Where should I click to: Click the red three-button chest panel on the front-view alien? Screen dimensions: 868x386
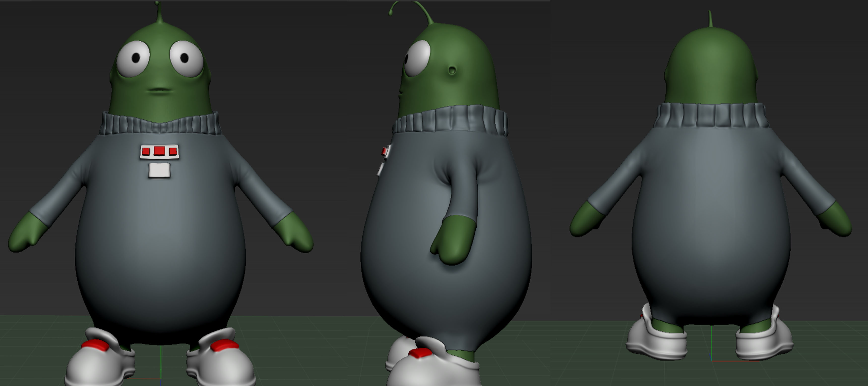pyautogui.click(x=159, y=151)
